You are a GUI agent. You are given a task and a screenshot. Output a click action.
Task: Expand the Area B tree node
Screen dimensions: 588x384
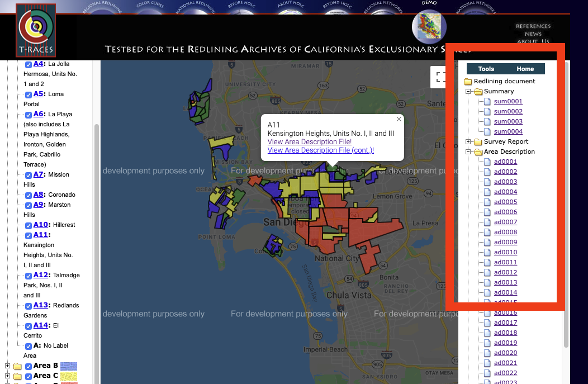click(7, 366)
